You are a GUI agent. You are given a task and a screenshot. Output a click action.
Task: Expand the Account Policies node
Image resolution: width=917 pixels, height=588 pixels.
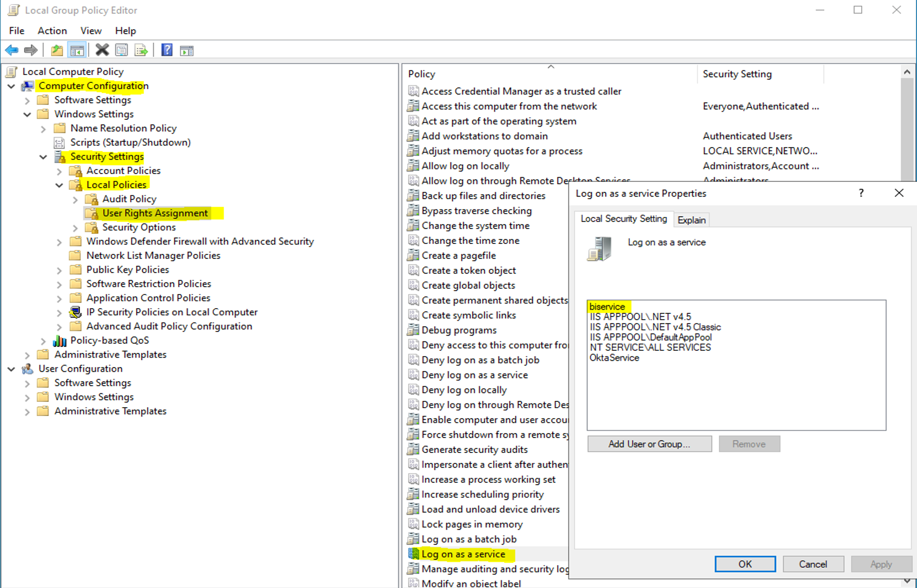click(59, 171)
